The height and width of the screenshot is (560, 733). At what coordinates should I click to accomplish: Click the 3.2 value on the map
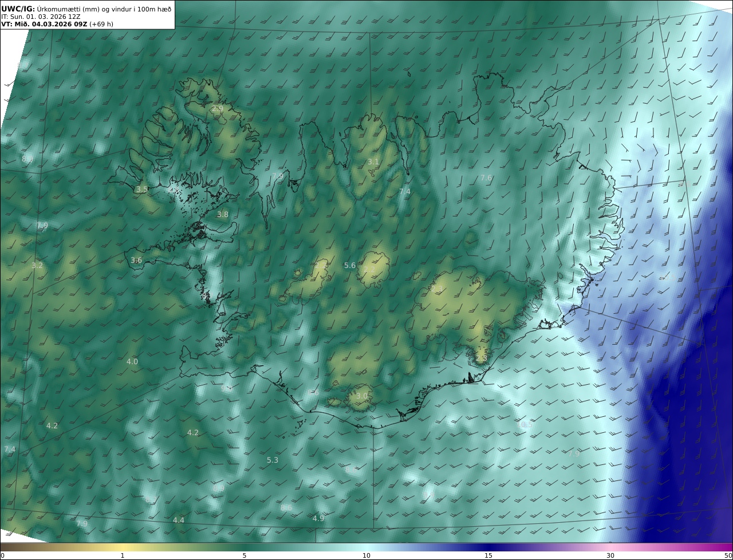tap(37, 266)
